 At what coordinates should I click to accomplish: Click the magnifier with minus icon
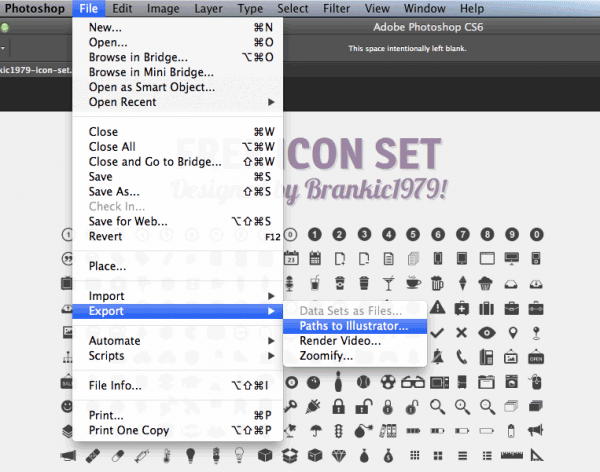pyautogui.click(x=487, y=407)
